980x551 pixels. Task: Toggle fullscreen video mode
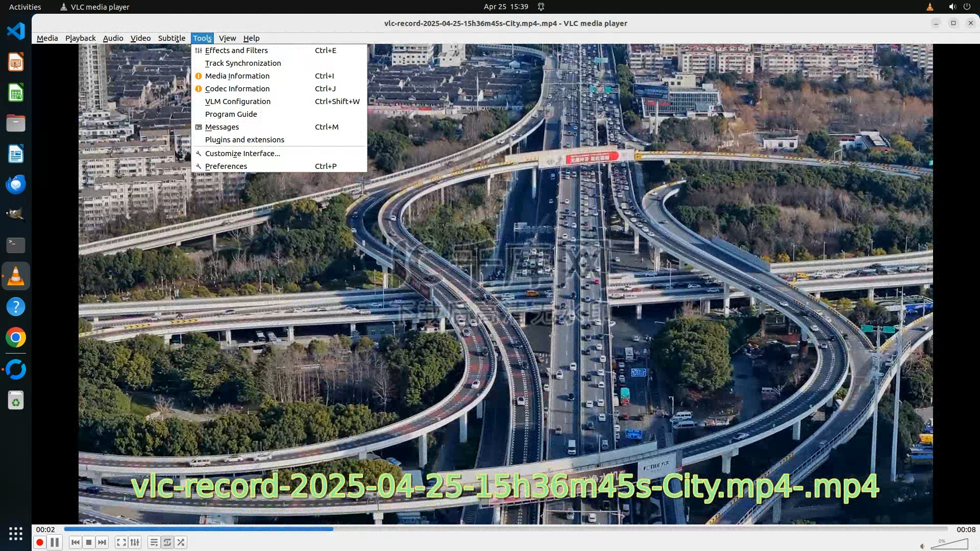click(x=121, y=542)
